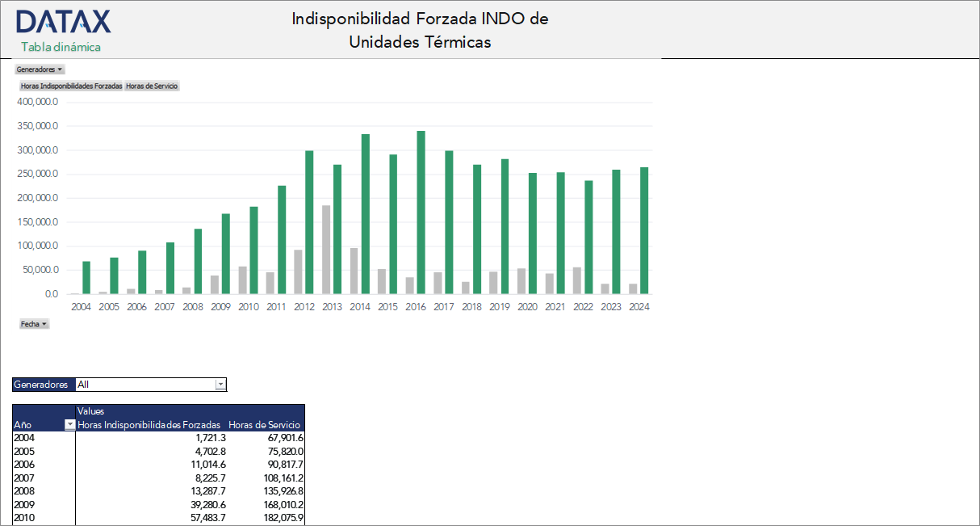
Task: Click the 2004 axis label on the chart
Action: coord(81,306)
